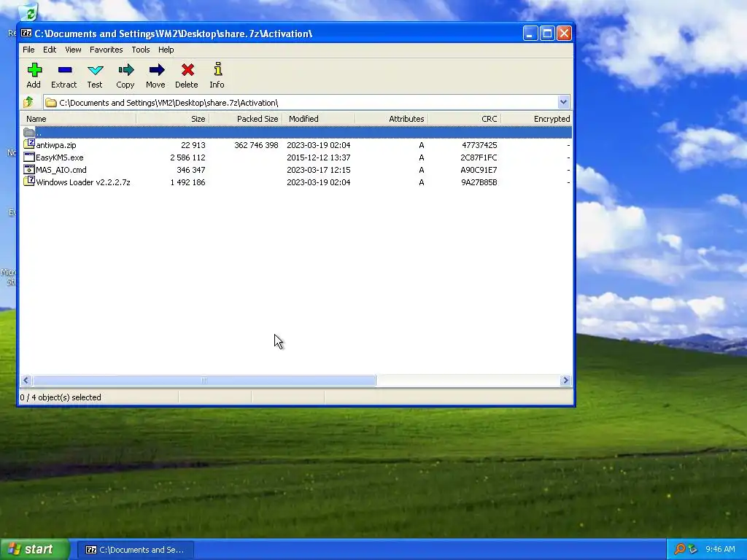Click the tray icon beside the clock
The width and height of the screenshot is (747, 560).
692,549
